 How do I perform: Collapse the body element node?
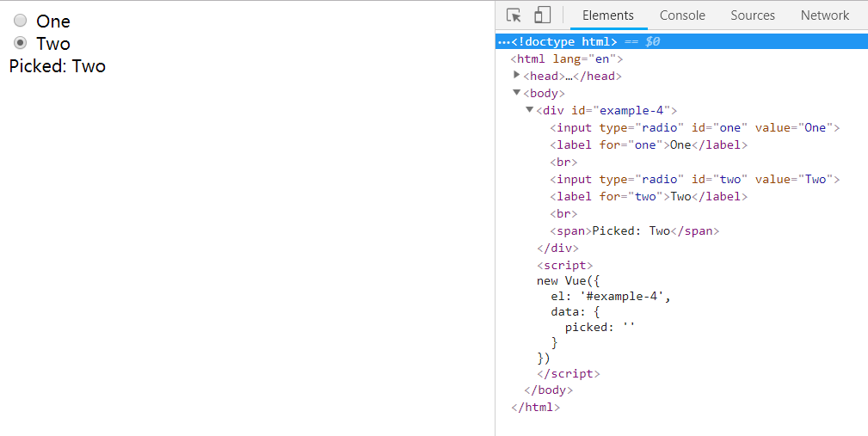[516, 93]
